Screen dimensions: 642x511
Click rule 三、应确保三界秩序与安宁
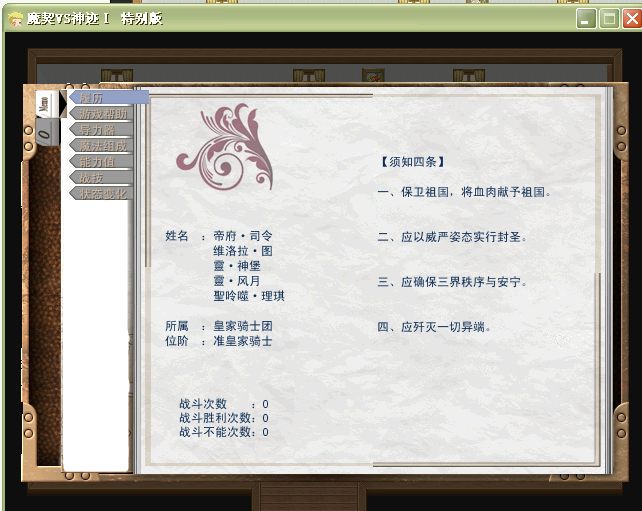(452, 282)
